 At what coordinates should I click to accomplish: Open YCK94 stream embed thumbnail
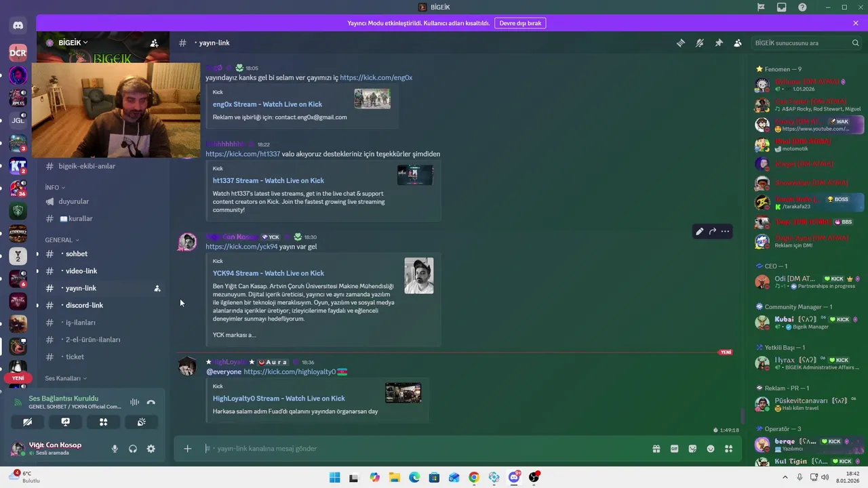(419, 276)
